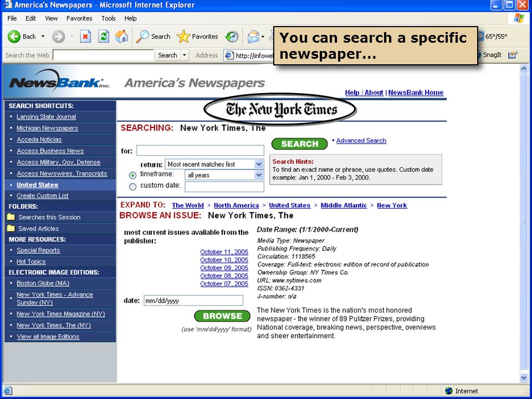Select the custom date radio button
The height and width of the screenshot is (399, 532).
pos(132,187)
